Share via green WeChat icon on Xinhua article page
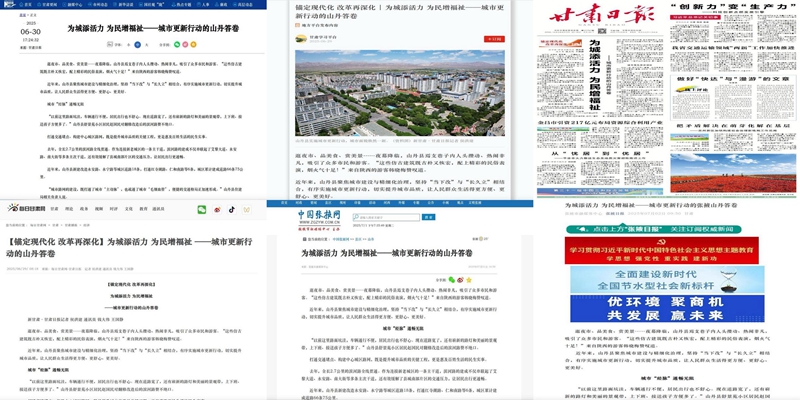The image size is (800, 400). (177, 44)
